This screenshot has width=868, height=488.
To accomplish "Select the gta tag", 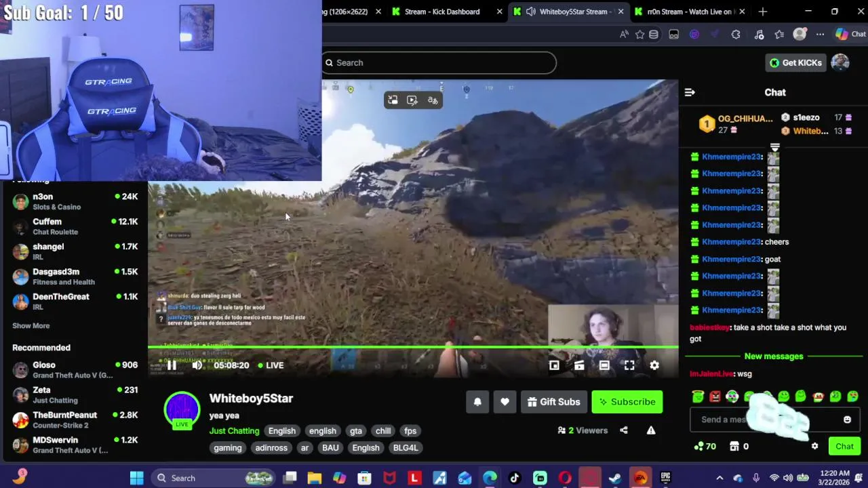I will pos(356,431).
